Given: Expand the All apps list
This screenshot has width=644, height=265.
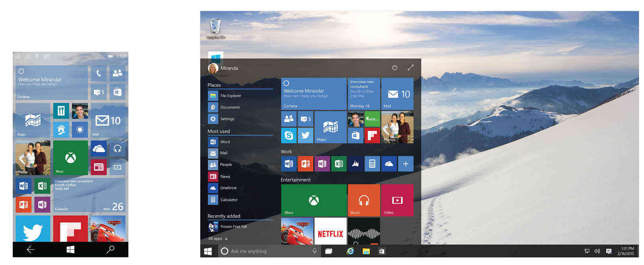Looking at the screenshot, I should click(x=218, y=238).
